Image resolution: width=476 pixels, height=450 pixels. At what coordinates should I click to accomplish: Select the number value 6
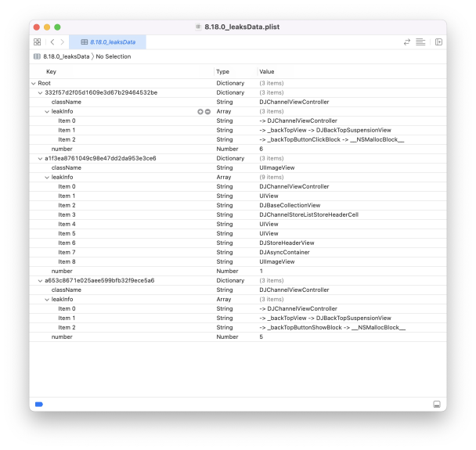point(261,149)
